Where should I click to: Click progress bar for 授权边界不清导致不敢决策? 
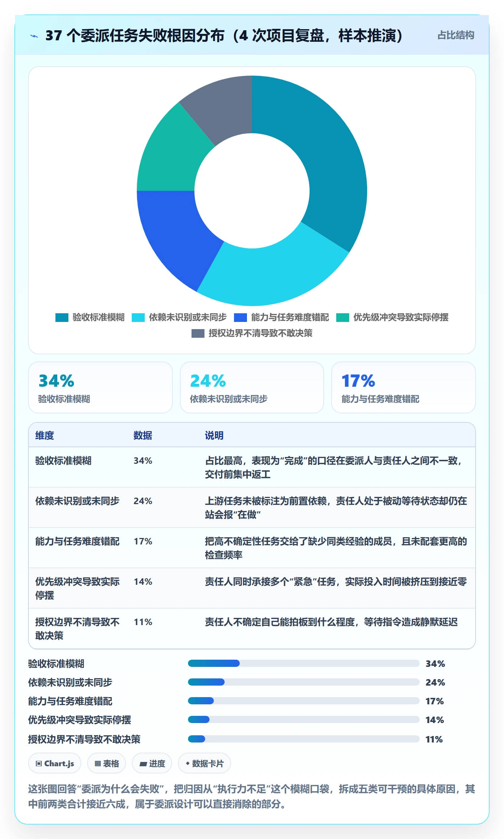[x=304, y=739]
